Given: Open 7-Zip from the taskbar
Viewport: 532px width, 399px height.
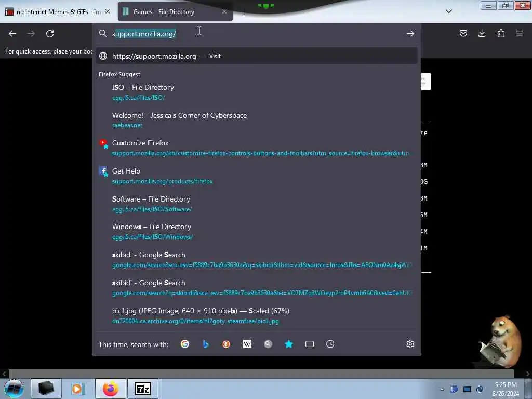Looking at the screenshot, I should (x=143, y=389).
